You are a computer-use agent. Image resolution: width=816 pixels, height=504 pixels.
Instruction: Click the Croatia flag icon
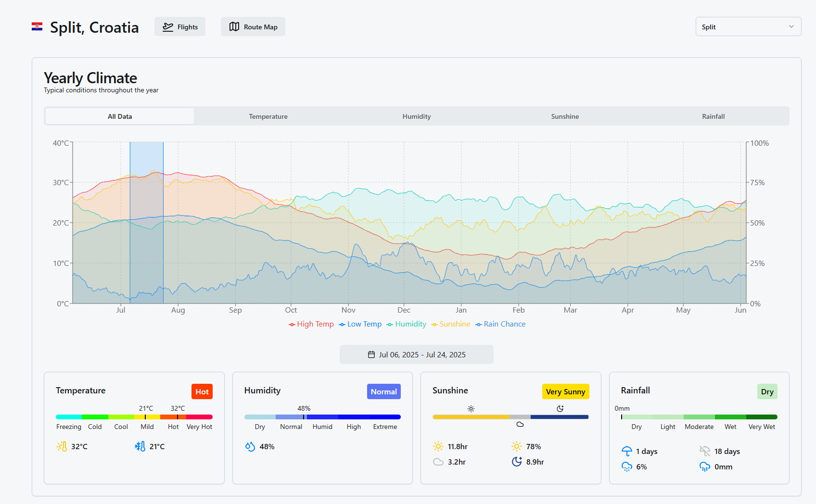(37, 26)
